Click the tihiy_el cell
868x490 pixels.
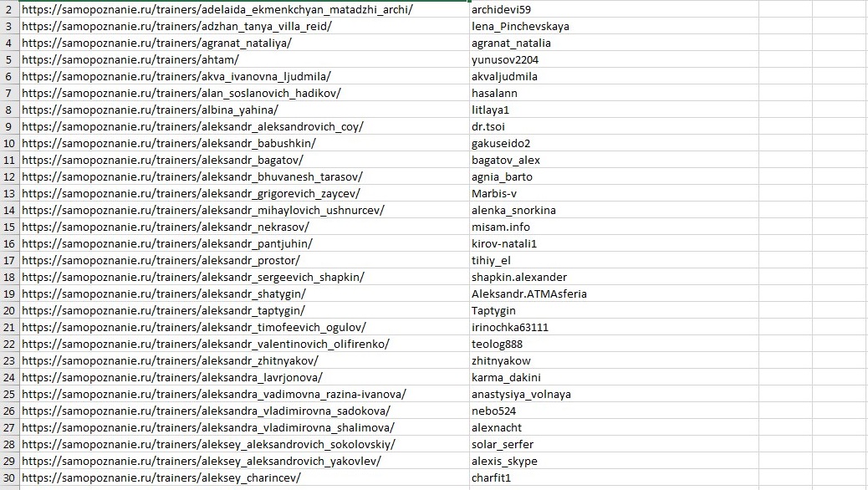614,260
